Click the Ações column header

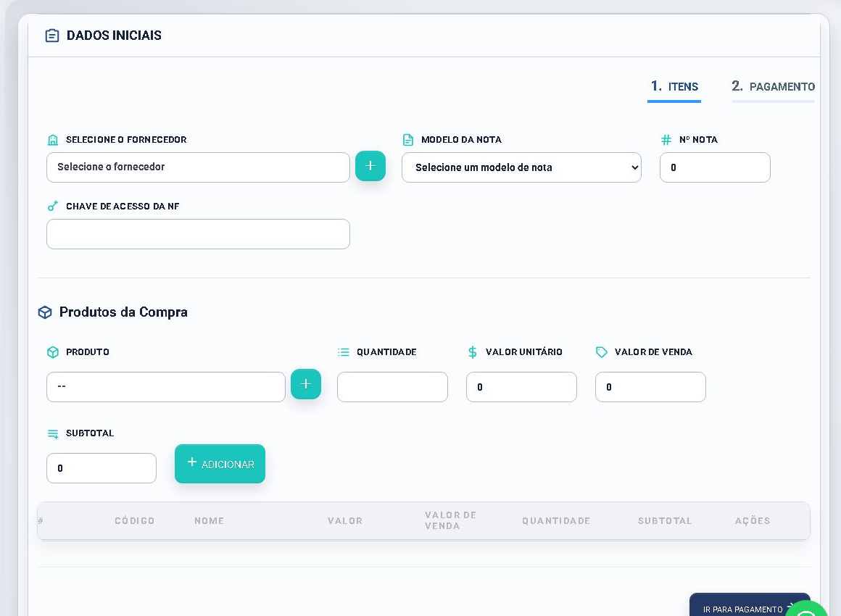753,520
